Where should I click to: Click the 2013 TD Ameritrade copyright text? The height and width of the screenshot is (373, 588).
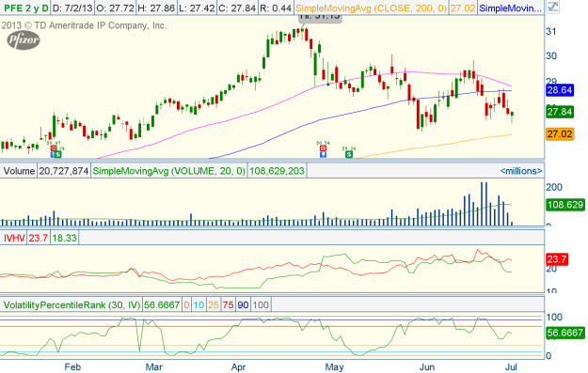[84, 25]
